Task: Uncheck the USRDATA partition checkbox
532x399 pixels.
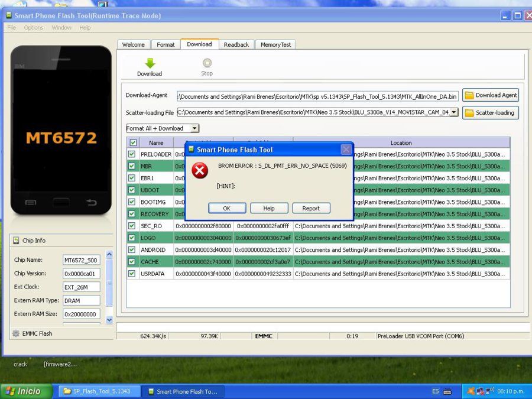Action: (132, 273)
